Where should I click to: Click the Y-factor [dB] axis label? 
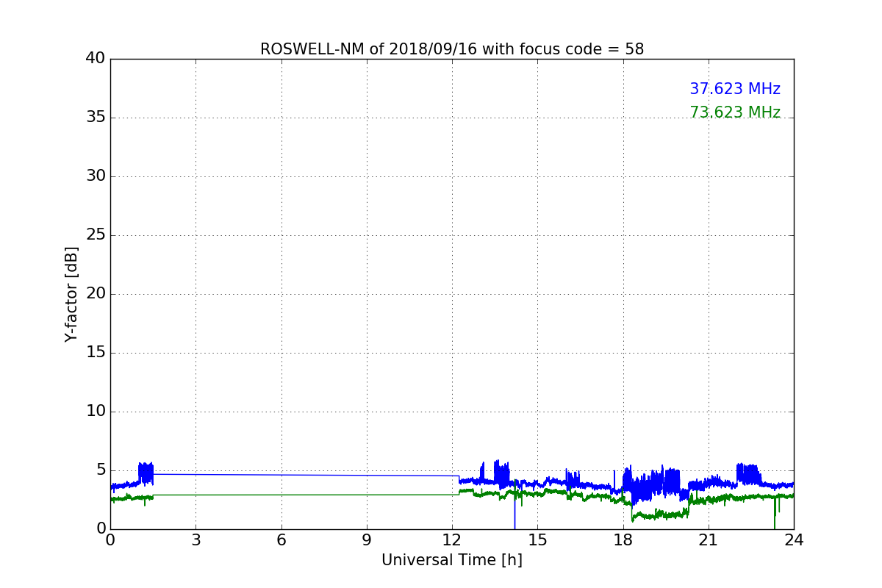click(71, 294)
